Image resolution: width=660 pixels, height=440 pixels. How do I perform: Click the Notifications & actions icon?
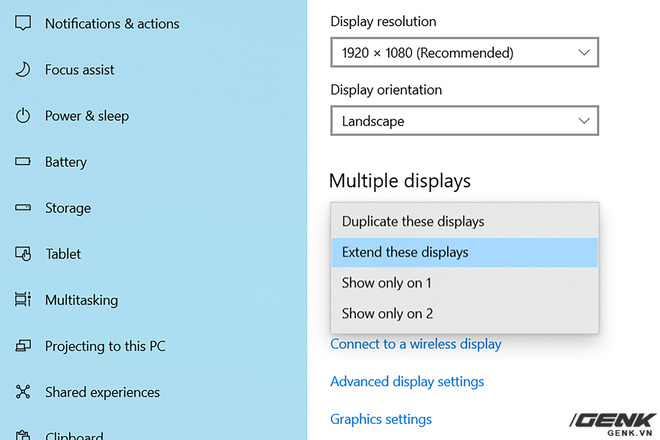(23, 23)
